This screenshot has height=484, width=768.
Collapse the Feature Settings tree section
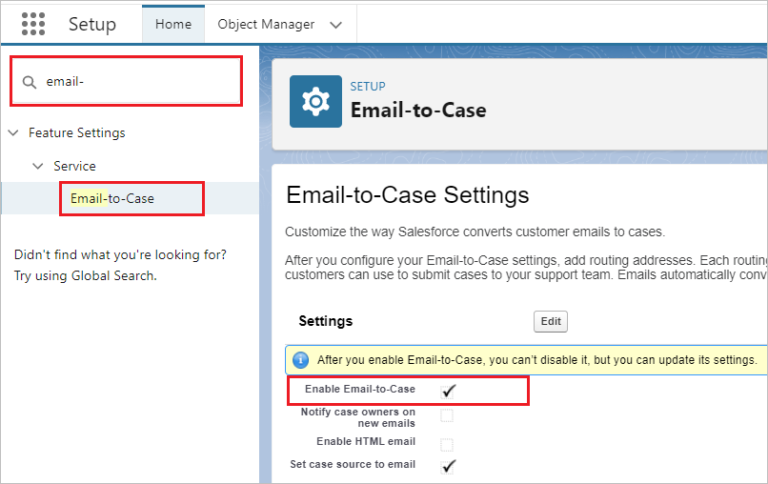13,133
